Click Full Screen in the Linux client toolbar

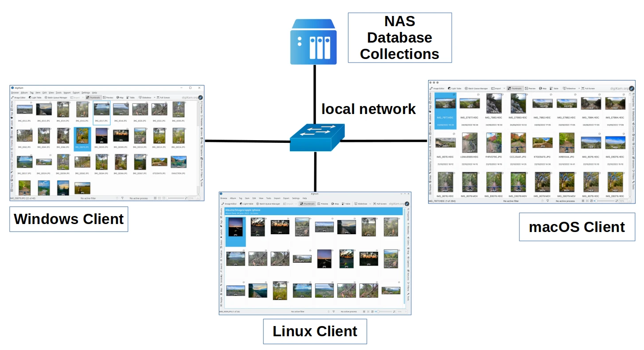(x=380, y=204)
